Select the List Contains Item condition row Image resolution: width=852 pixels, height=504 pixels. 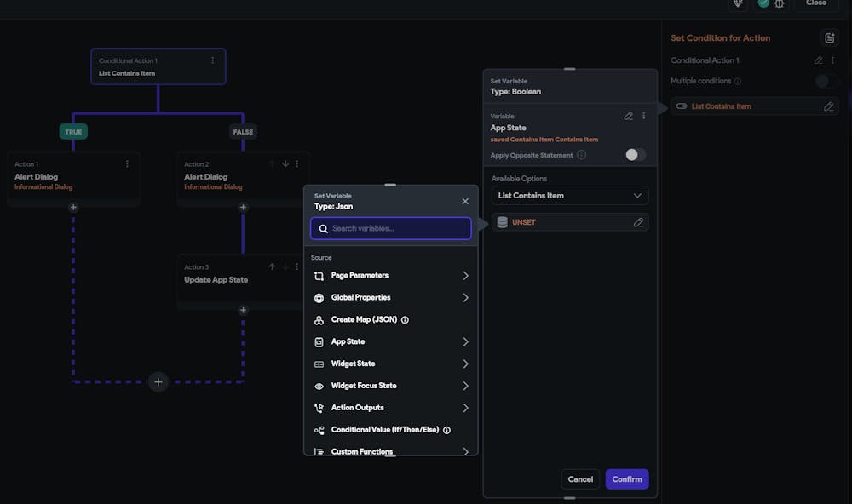point(754,106)
